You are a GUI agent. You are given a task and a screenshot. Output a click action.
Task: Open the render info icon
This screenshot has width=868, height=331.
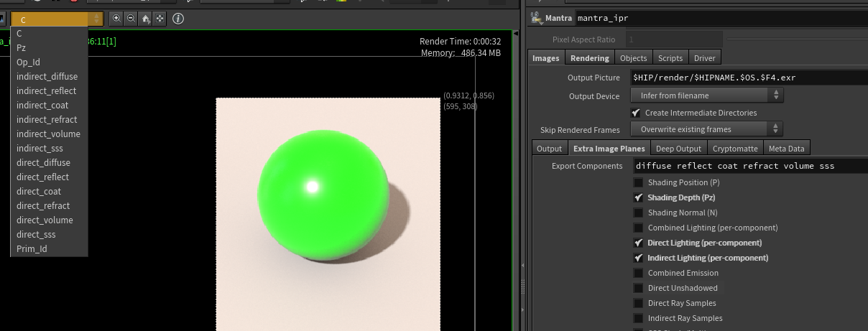tap(178, 19)
